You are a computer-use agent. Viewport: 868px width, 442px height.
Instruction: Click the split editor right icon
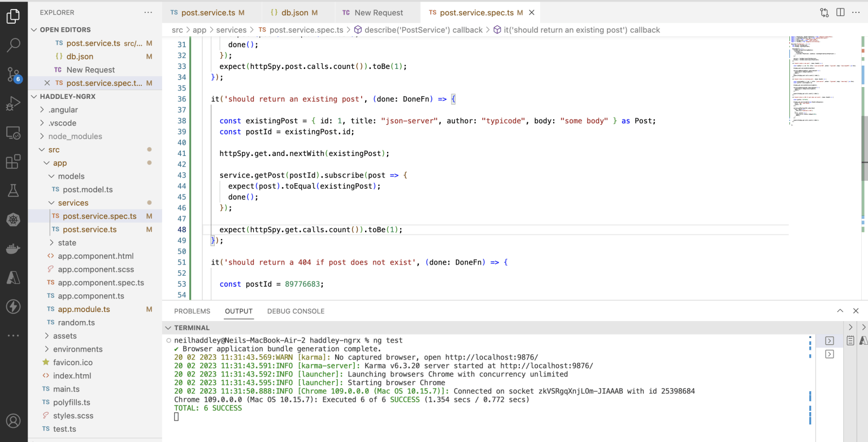click(x=840, y=12)
